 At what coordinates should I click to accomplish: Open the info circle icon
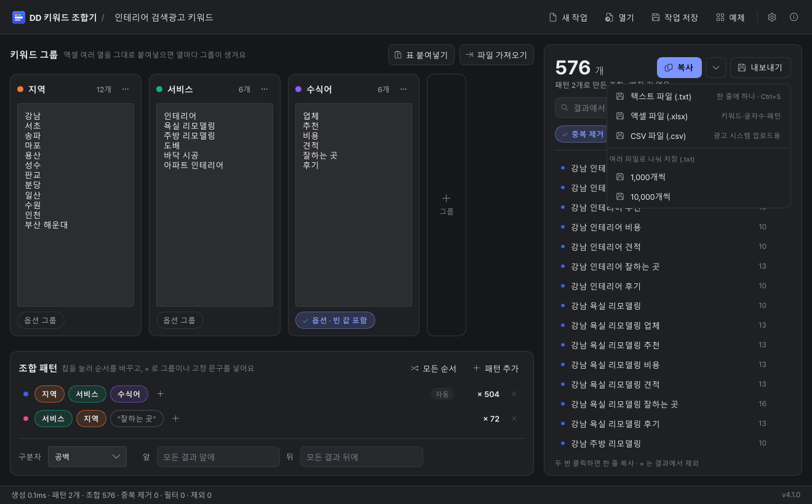(x=794, y=17)
